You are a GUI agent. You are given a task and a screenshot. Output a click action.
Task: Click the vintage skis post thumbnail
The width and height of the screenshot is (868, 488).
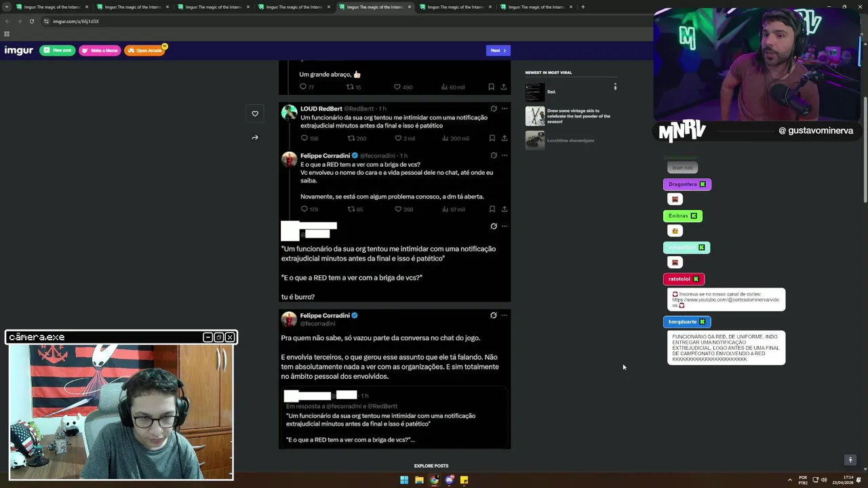tap(535, 116)
